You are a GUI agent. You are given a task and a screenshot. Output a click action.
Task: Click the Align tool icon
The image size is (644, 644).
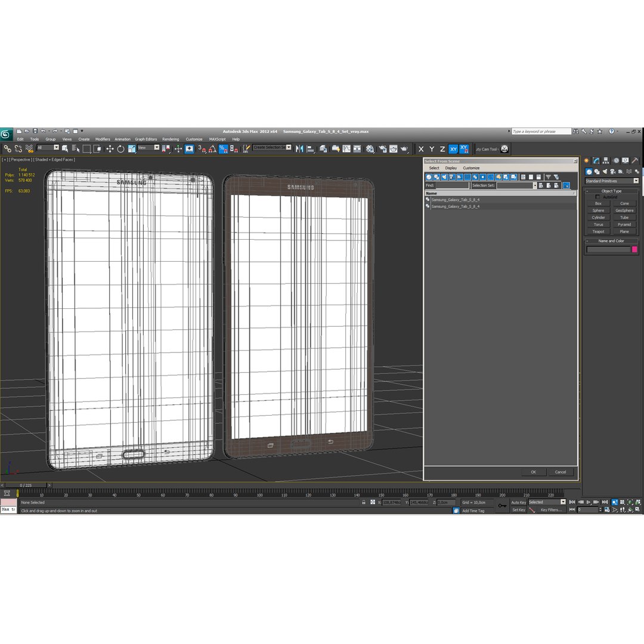click(x=311, y=148)
